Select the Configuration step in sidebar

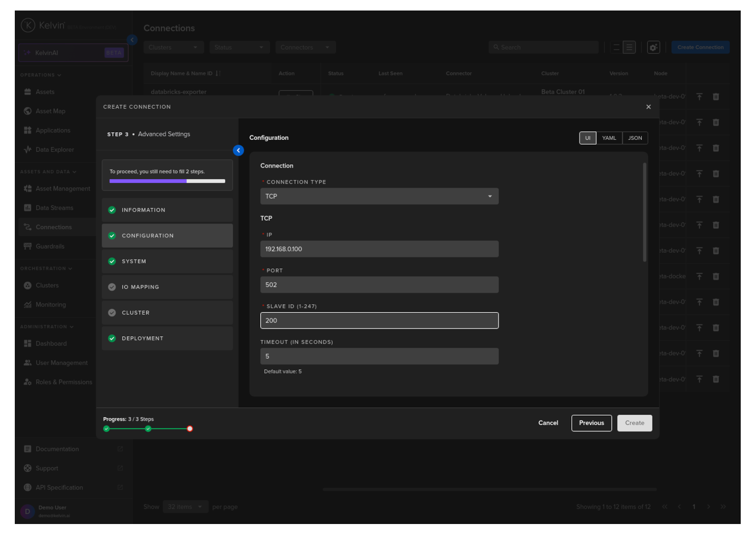[x=167, y=236]
